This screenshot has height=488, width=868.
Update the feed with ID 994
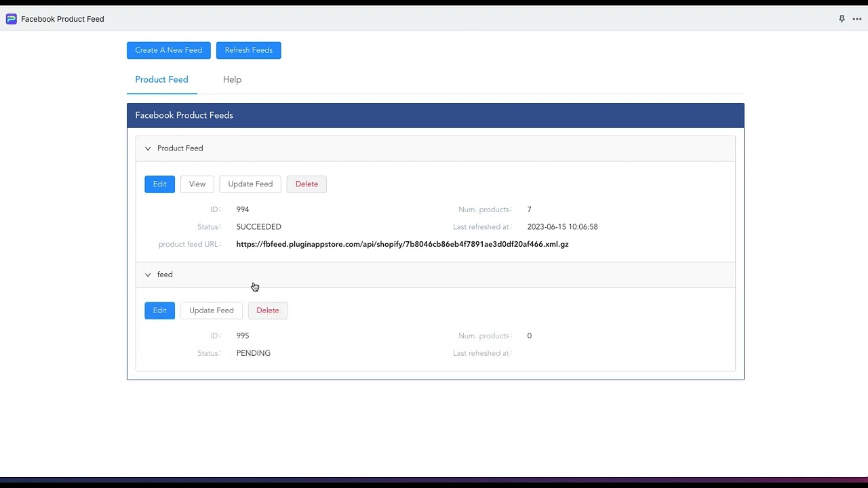[x=250, y=184]
